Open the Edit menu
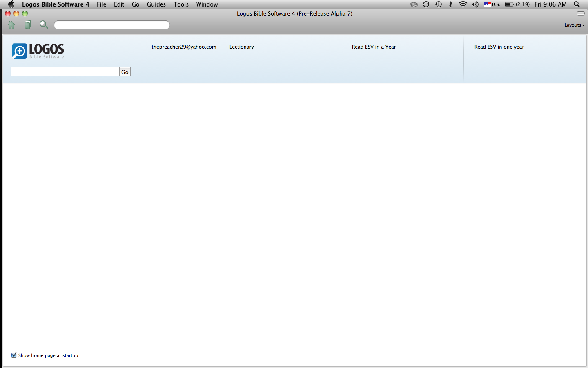The image size is (588, 368). pos(119,4)
